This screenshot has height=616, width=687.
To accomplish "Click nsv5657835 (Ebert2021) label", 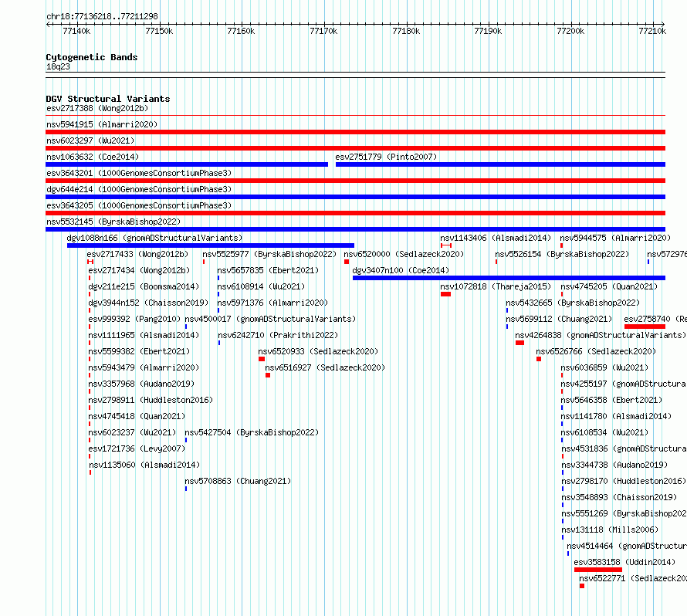I will point(268,270).
